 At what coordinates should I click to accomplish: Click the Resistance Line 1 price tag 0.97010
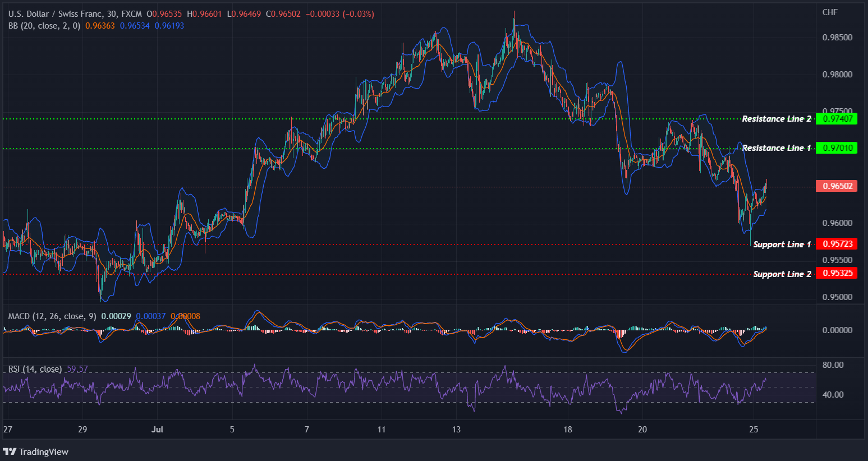coord(837,147)
